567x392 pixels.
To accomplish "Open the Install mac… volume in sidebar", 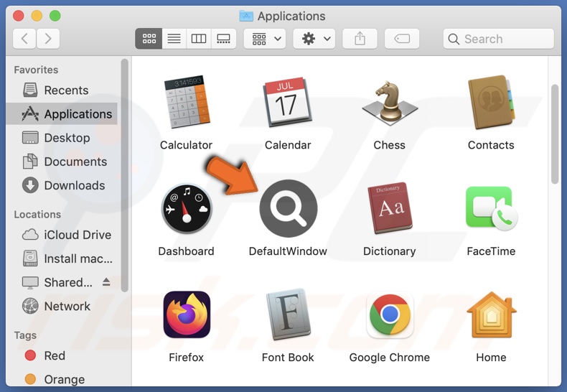I will coord(62,258).
